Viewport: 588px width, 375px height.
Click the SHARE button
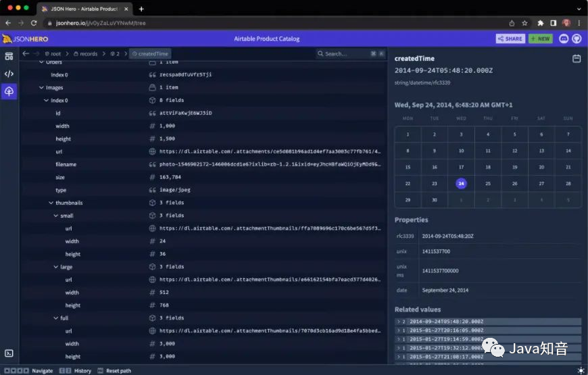point(510,39)
